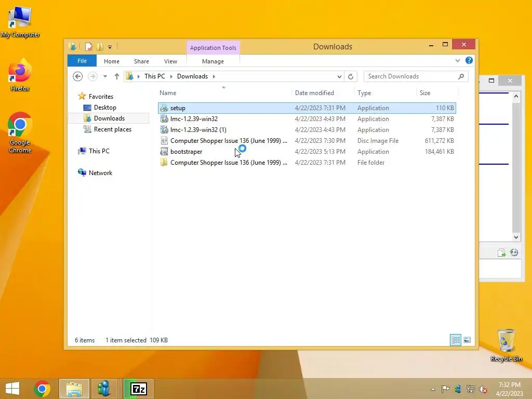Select the Computer Shopper Issue 136 folder icon
The height and width of the screenshot is (399, 532).
(x=164, y=162)
